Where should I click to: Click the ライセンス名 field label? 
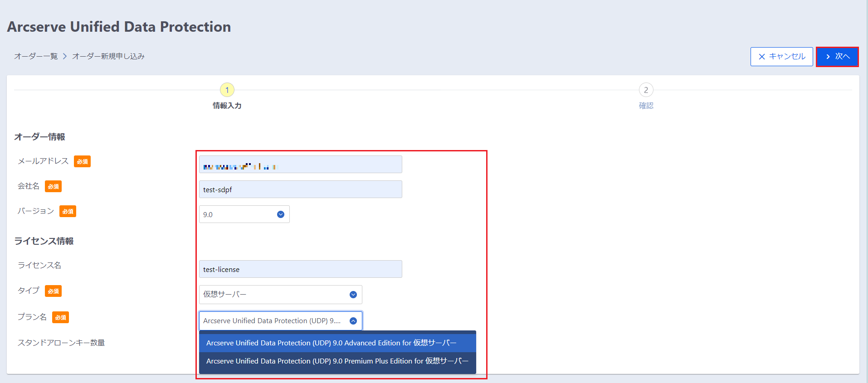(x=39, y=266)
